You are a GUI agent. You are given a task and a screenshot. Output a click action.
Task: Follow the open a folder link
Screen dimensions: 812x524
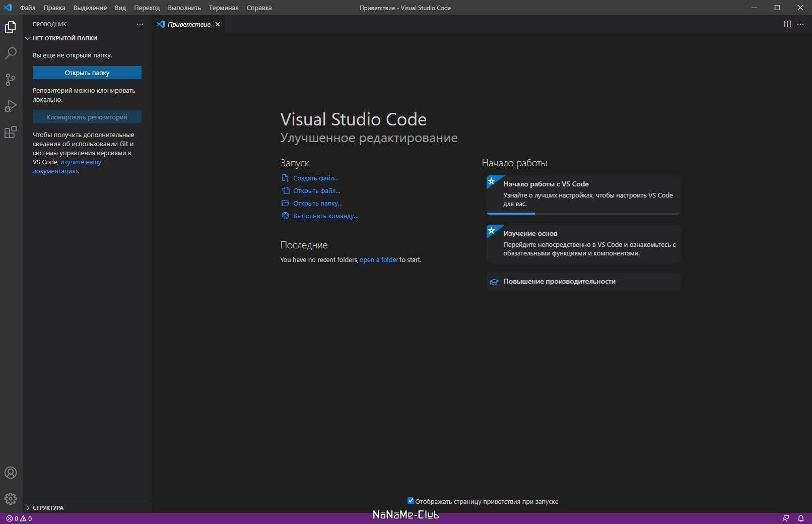[379, 260]
